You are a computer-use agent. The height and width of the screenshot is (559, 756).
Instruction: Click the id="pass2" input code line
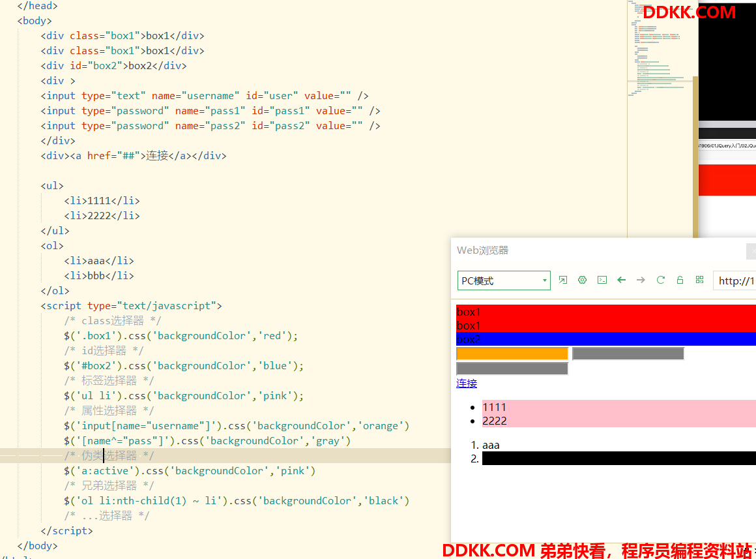211,125
